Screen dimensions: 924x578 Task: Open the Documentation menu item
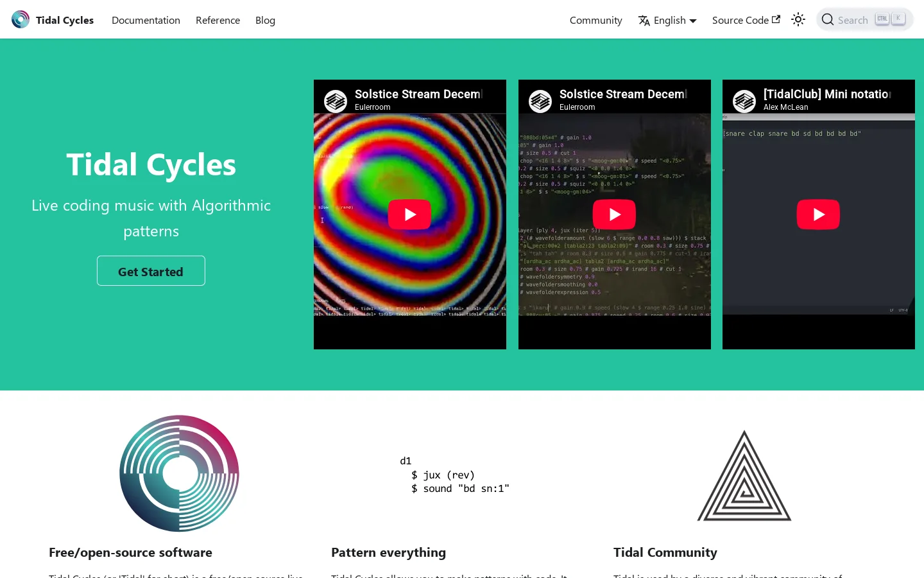pyautogui.click(x=146, y=20)
